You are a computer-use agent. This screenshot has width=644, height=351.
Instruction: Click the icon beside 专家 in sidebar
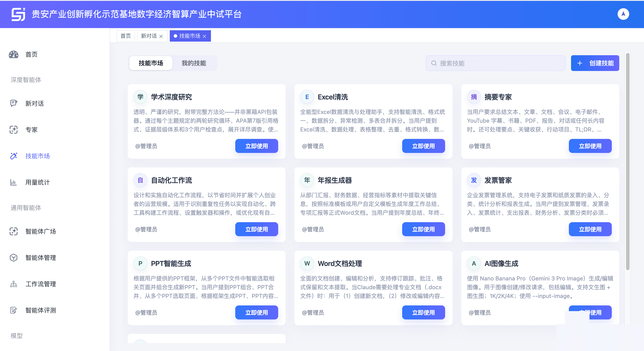point(14,129)
